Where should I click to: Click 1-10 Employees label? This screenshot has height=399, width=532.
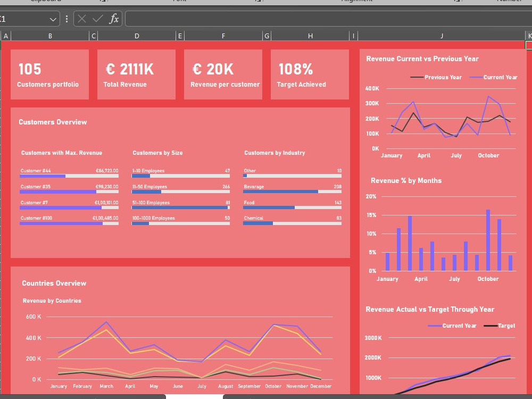click(148, 171)
